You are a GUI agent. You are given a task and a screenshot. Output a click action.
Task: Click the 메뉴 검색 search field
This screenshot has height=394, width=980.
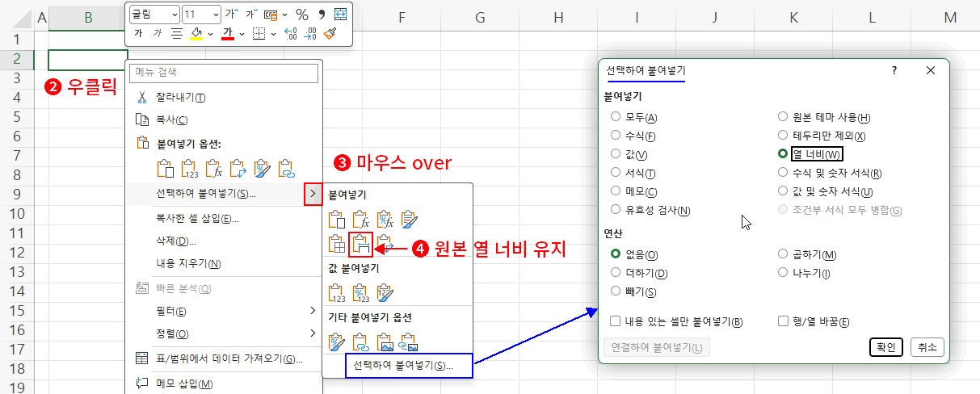[224, 73]
